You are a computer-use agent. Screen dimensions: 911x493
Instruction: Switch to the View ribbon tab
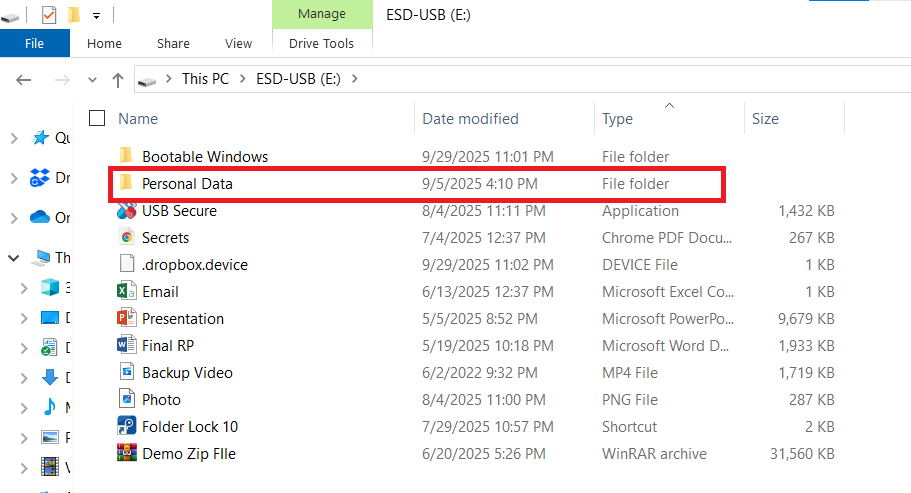click(238, 44)
